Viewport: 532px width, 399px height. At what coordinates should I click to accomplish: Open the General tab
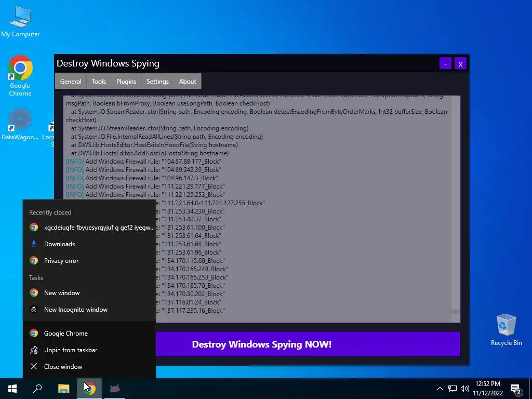tap(71, 82)
